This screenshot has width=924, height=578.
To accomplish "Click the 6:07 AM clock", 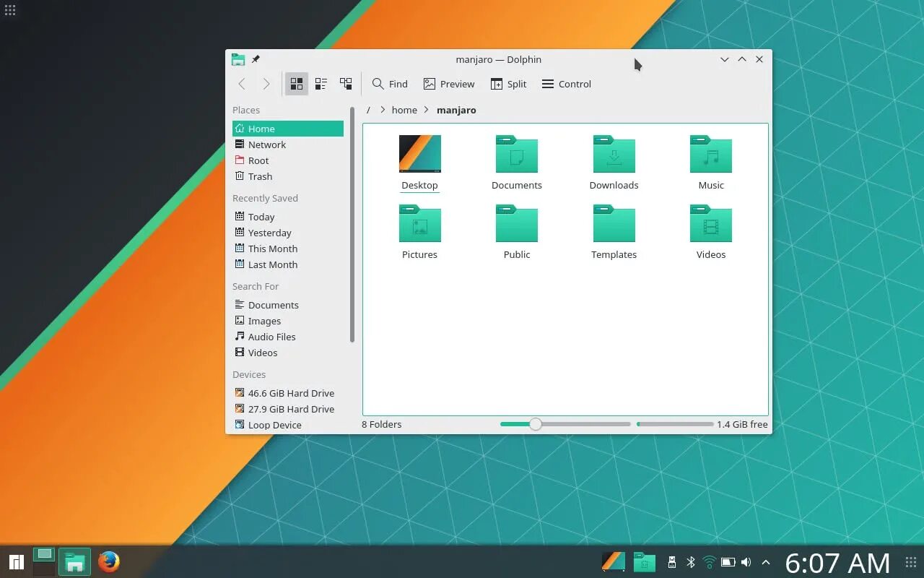I will pos(837,563).
